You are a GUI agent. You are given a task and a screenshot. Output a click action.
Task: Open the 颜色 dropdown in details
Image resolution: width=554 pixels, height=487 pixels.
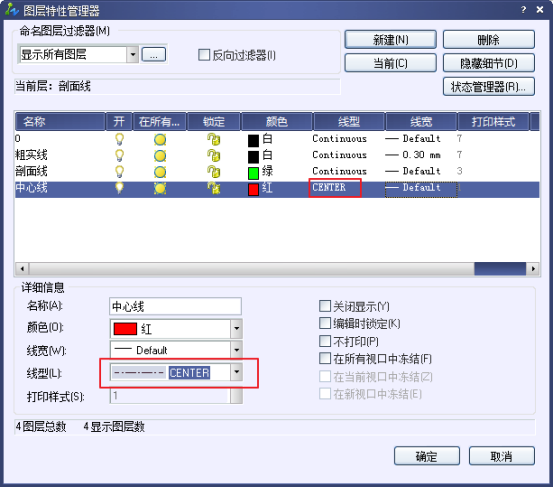pos(236,329)
